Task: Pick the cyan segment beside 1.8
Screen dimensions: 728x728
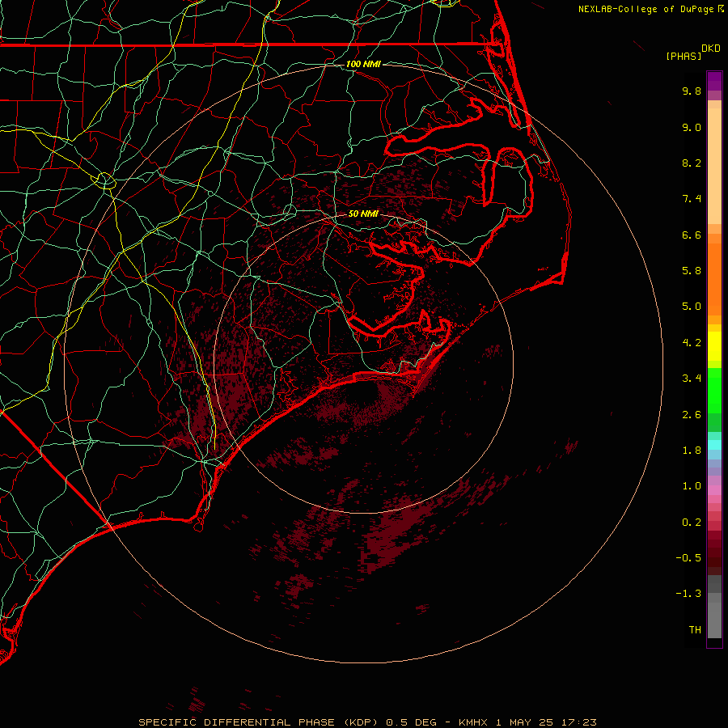Action: point(714,445)
